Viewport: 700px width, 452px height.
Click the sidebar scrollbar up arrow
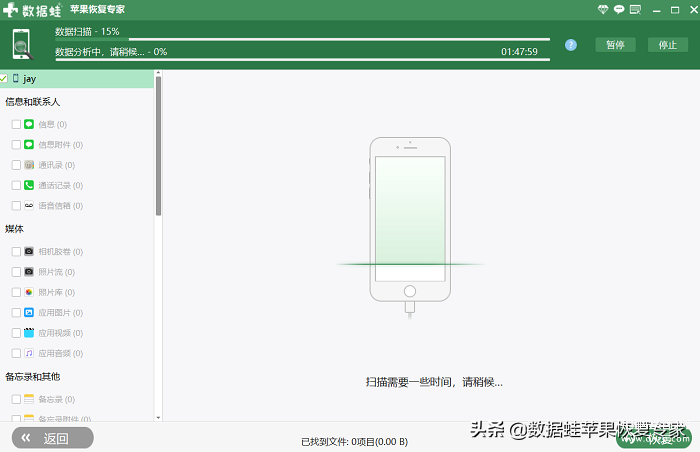click(x=158, y=72)
